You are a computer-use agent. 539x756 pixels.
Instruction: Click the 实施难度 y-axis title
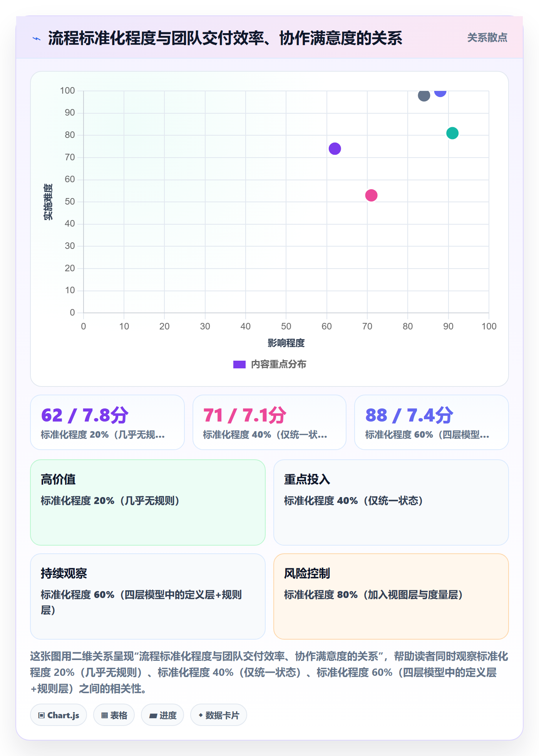pos(48,202)
